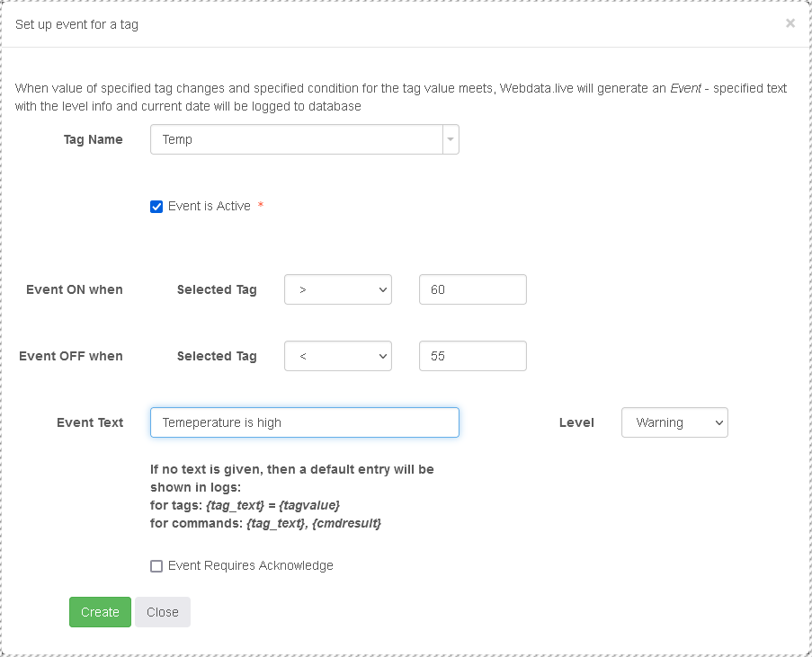Screen dimensions: 812x657
Task: Close the dialog using the X icon
Action: pos(790,23)
